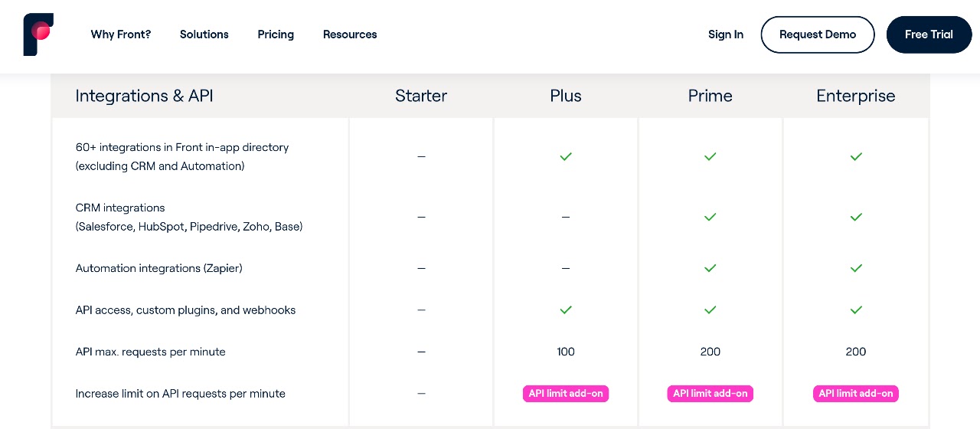980x429 pixels.
Task: Click the Enterprise checkmark for 60+ integrations
Action: coord(856,156)
